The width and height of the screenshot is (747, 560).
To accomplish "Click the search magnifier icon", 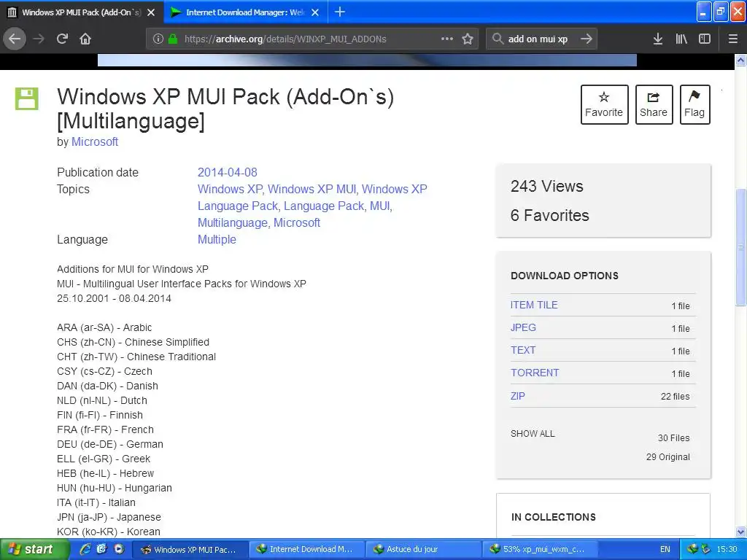I will 498,39.
